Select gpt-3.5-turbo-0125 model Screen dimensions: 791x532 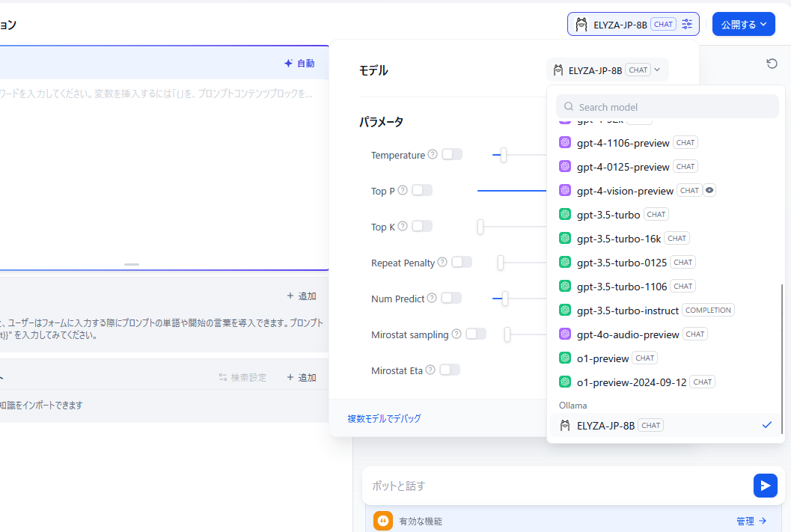(666, 262)
